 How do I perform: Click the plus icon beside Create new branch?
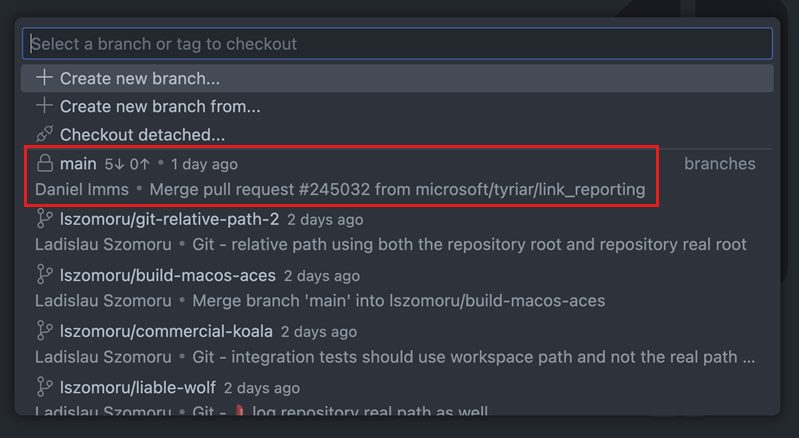click(44, 78)
